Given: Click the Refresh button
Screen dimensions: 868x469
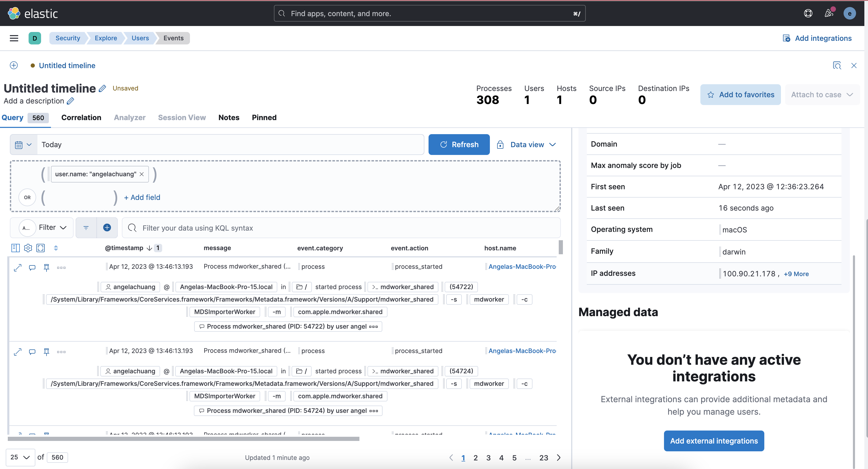Looking at the screenshot, I should [x=459, y=144].
